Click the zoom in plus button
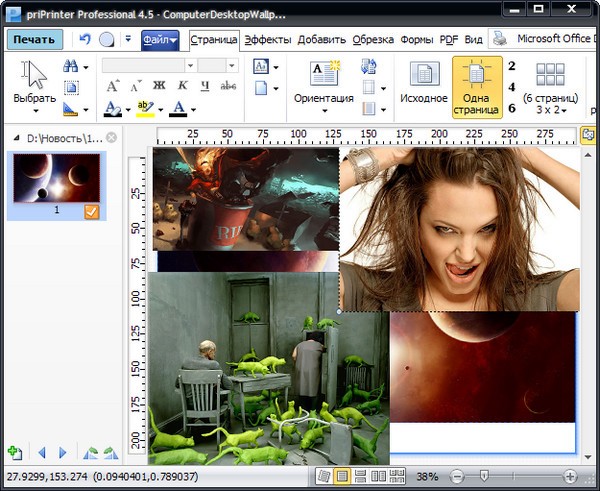Screen dimensions: 600x491 click(570, 477)
